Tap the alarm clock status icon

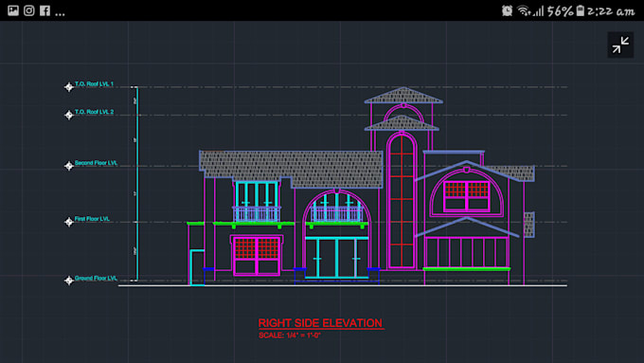point(508,10)
